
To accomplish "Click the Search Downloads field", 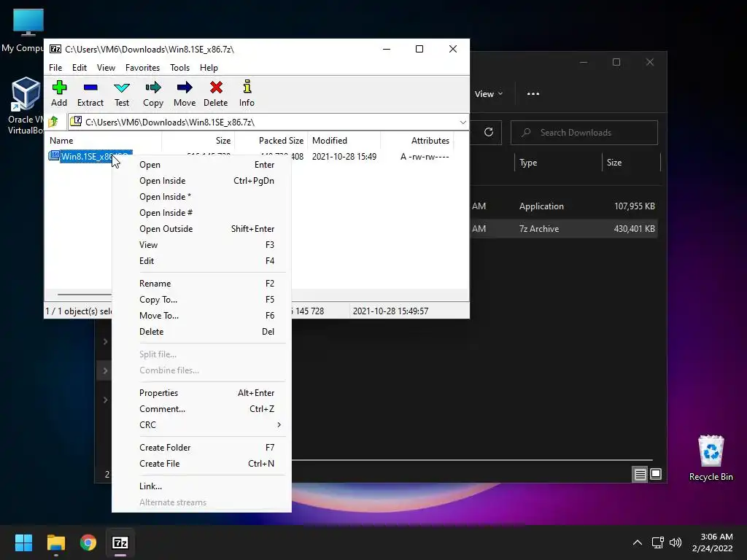I will (584, 133).
